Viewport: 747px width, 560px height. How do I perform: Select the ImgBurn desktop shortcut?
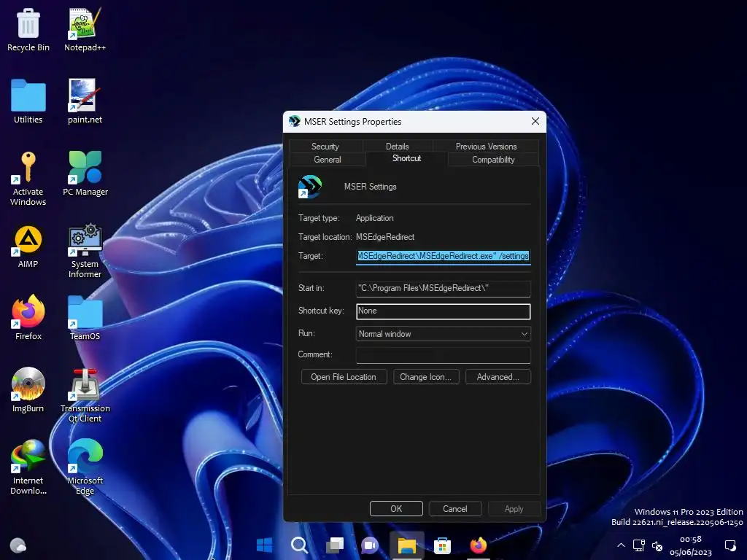click(x=28, y=391)
